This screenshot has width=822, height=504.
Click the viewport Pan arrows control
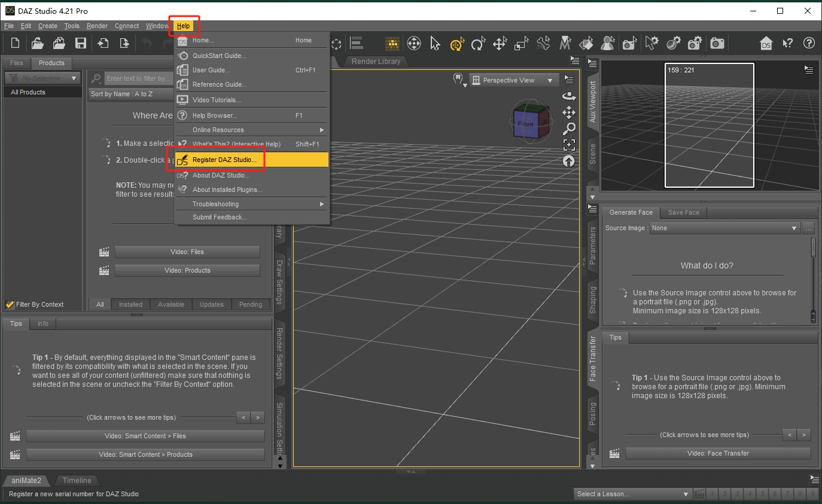point(569,112)
